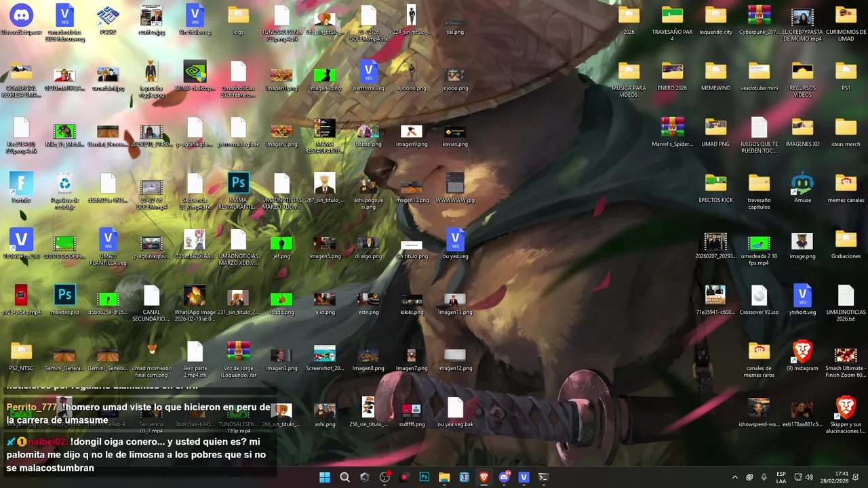Open the (9) Instagram Brave shortcut
868x488 pixels.
click(x=802, y=357)
